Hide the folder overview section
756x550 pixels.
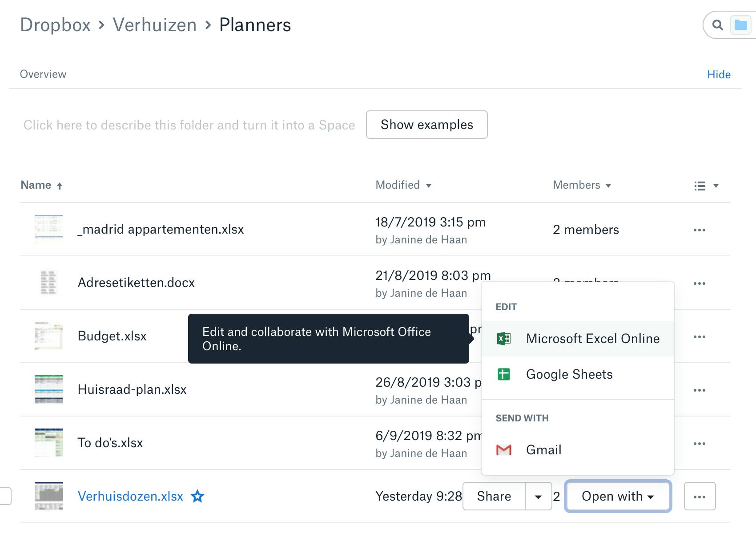[719, 74]
